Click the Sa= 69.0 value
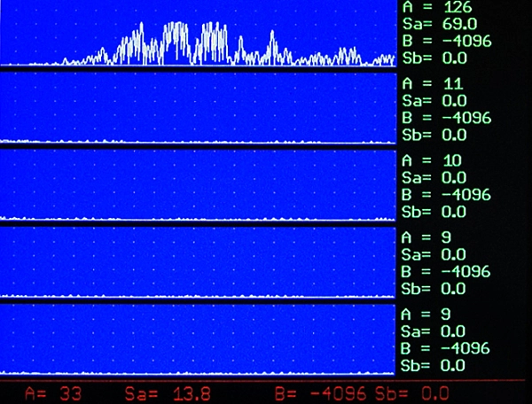Screen dimensions: 532x404 tap(440, 24)
